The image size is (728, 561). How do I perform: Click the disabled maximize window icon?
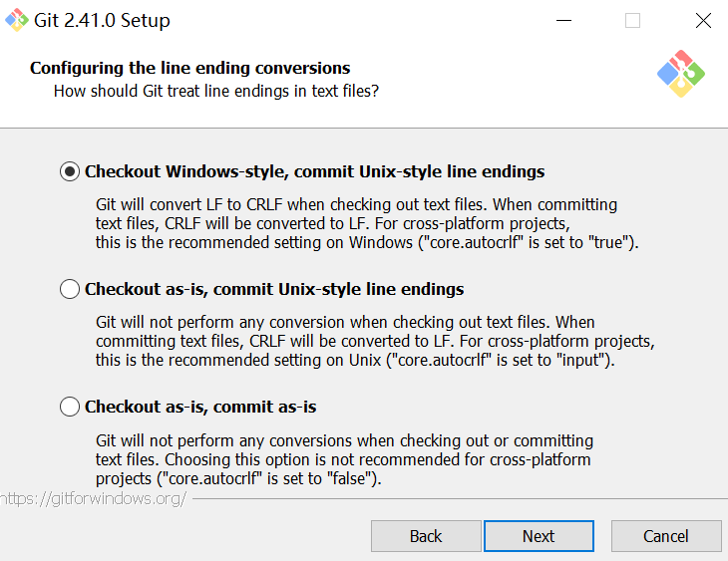pos(632,20)
